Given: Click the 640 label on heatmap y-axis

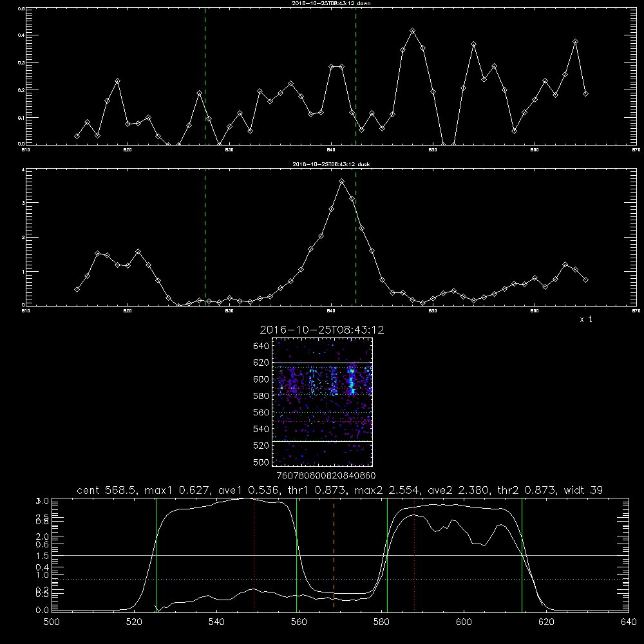Looking at the screenshot, I should pyautogui.click(x=261, y=346).
